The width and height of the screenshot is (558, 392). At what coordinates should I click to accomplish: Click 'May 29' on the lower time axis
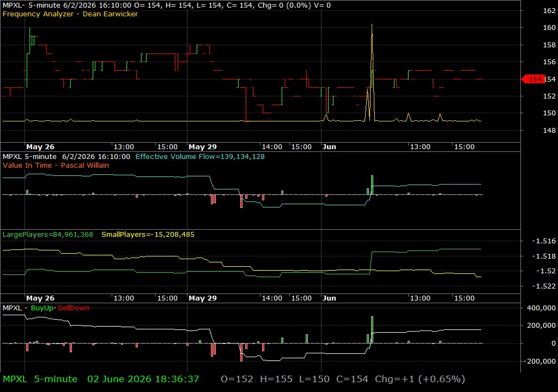tap(203, 298)
